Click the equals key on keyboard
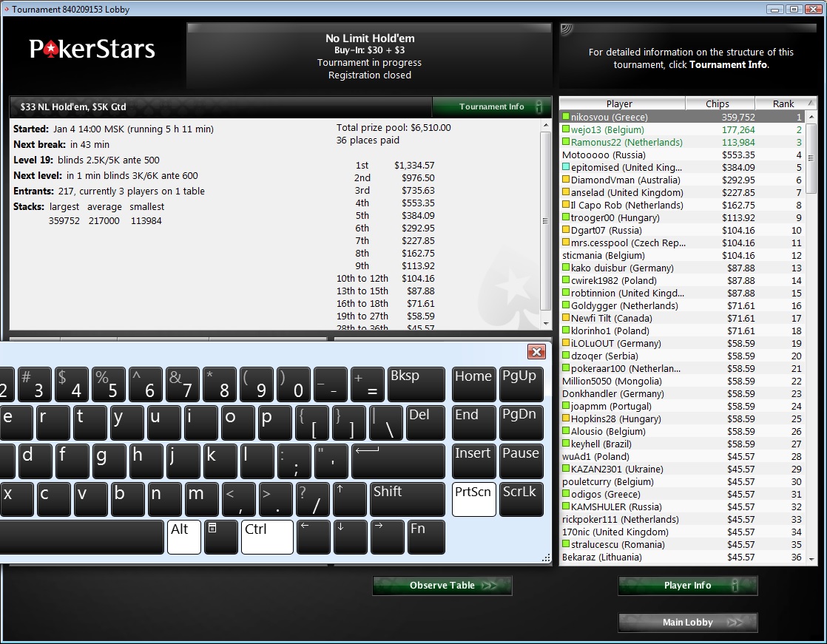This screenshot has height=644, width=827. tap(367, 384)
